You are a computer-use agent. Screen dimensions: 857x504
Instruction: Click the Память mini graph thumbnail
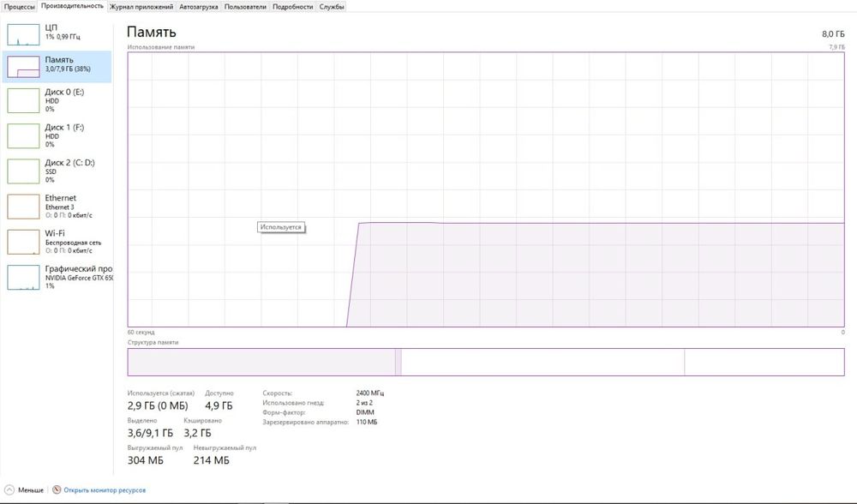coord(23,67)
